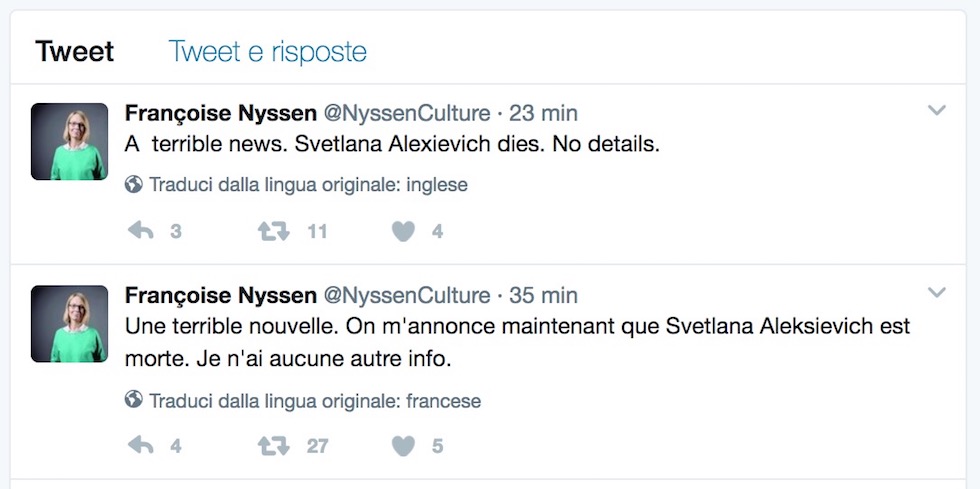Open @NyssenCulture handle on the French tweet
The image size is (980, 489).
[x=406, y=296]
